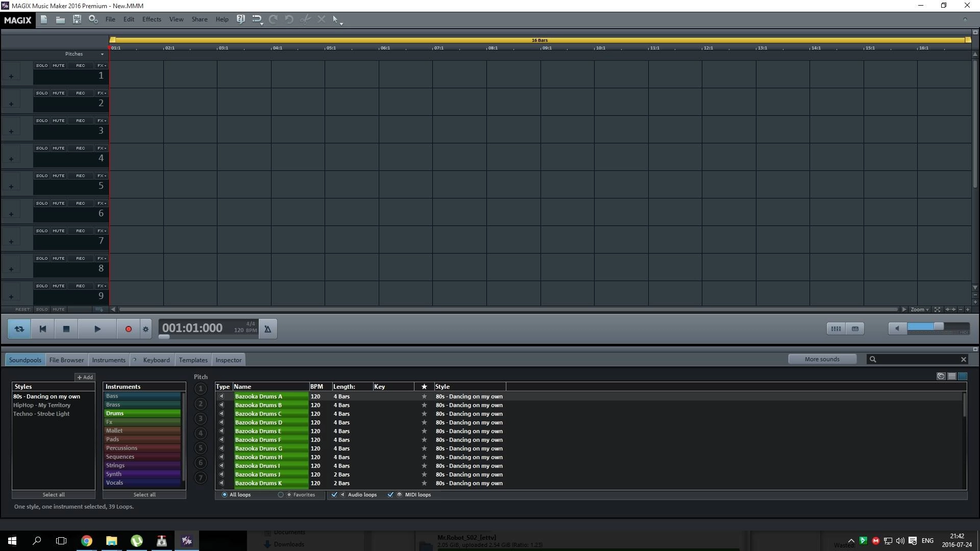980x551 pixels.
Task: Select the Bass instrument color bar
Action: coord(143,396)
